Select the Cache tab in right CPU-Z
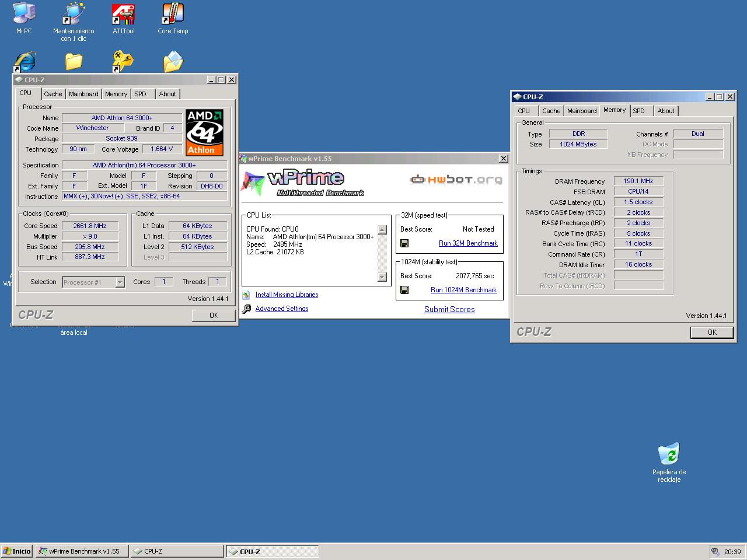The height and width of the screenshot is (560, 747). click(551, 111)
